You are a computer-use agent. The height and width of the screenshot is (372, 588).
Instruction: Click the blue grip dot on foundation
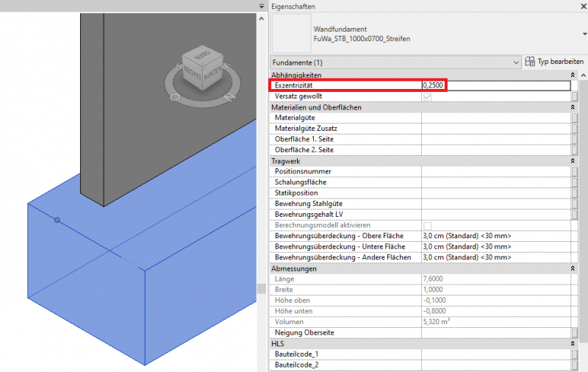click(57, 219)
